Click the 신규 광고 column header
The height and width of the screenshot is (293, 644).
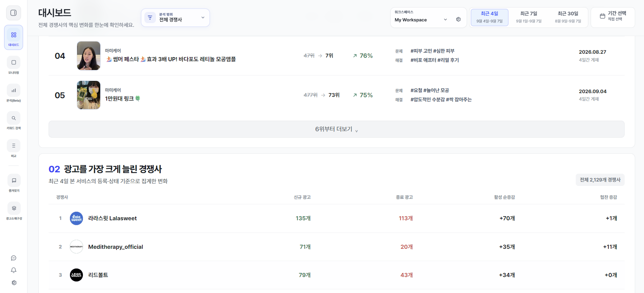point(302,197)
